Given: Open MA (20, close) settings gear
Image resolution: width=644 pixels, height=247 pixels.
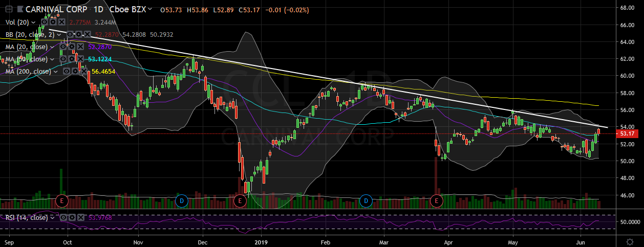Looking at the screenshot, I should (72, 47).
